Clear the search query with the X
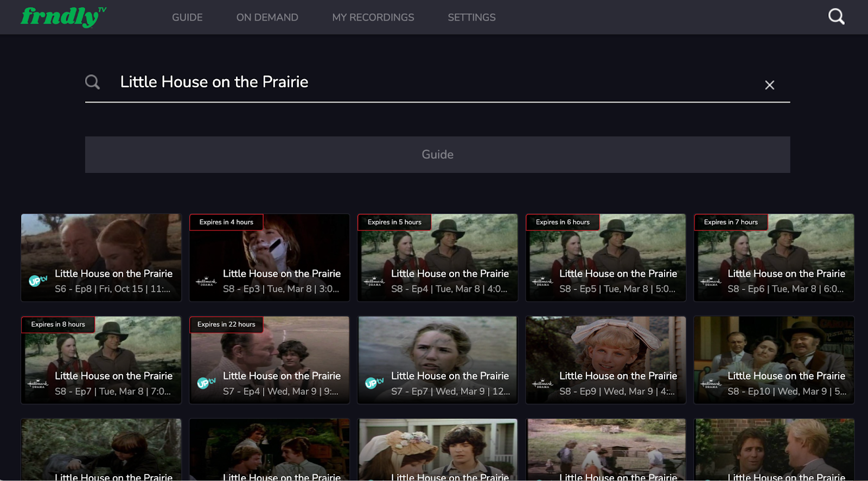This screenshot has height=481, width=868. coord(769,85)
